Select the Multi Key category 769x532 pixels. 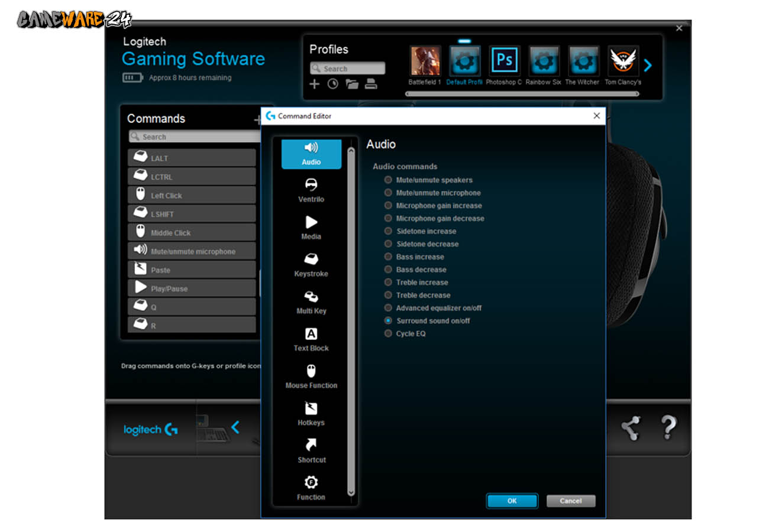coord(311,303)
